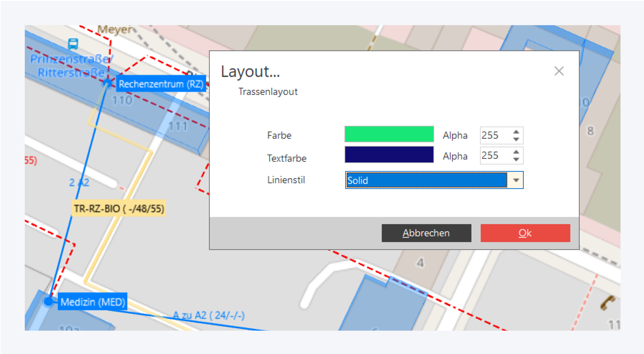Select the Rechenzentrum (RZ) map label

pyautogui.click(x=161, y=84)
